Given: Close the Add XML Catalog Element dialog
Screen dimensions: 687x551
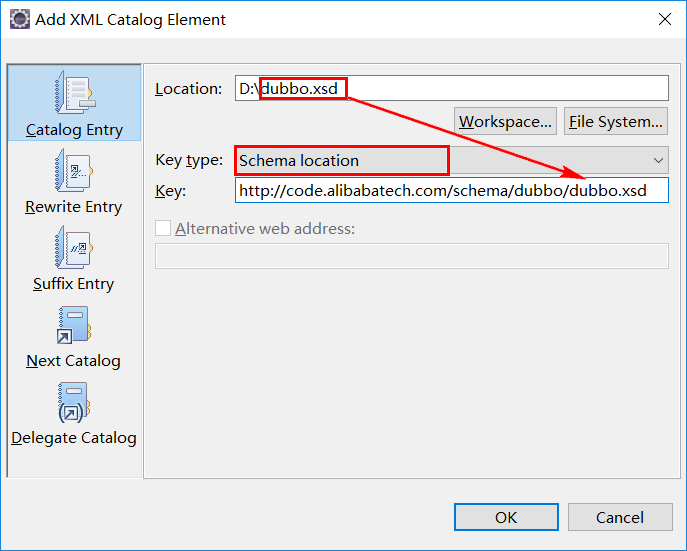Looking at the screenshot, I should pyautogui.click(x=665, y=19).
